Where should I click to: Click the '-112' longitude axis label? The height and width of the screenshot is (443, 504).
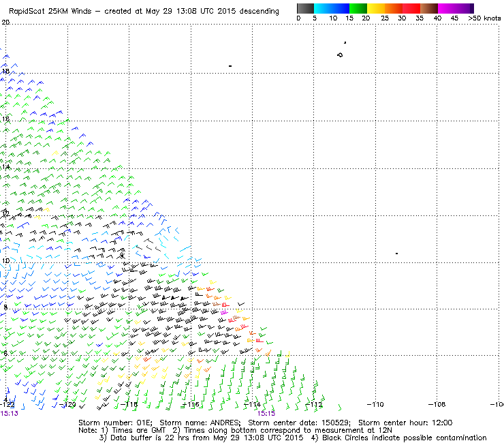click(314, 404)
